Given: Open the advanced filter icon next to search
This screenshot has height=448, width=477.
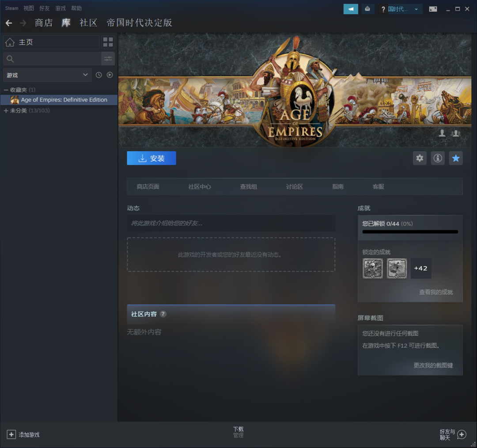Looking at the screenshot, I should click(x=108, y=59).
